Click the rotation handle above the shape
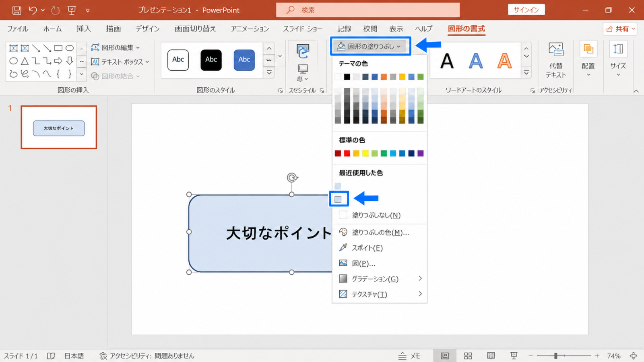 [x=292, y=177]
